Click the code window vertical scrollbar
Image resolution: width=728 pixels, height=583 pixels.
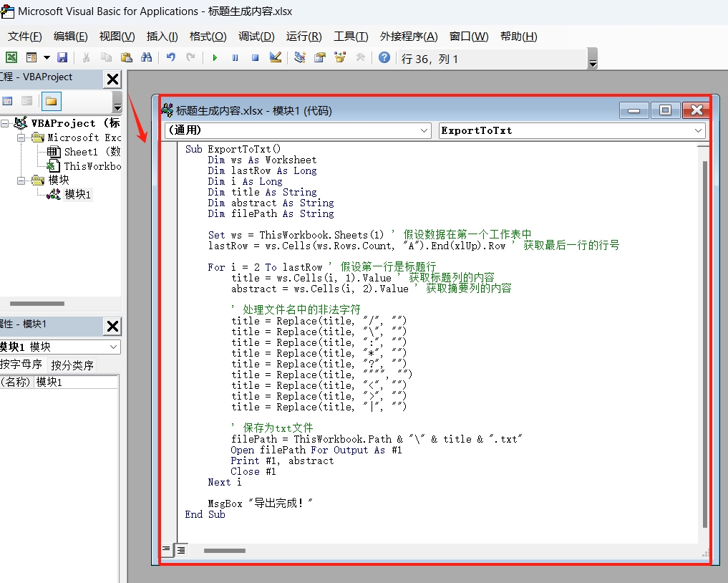coord(704,344)
